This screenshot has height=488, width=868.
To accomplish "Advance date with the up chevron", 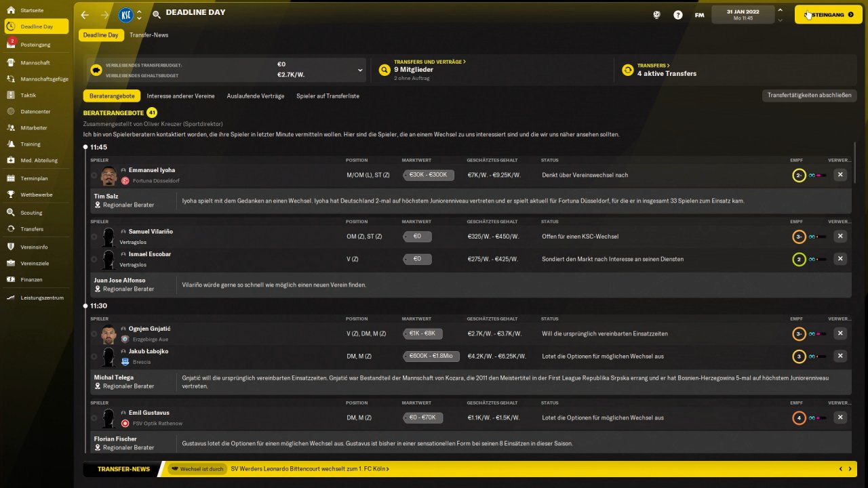I will [780, 9].
